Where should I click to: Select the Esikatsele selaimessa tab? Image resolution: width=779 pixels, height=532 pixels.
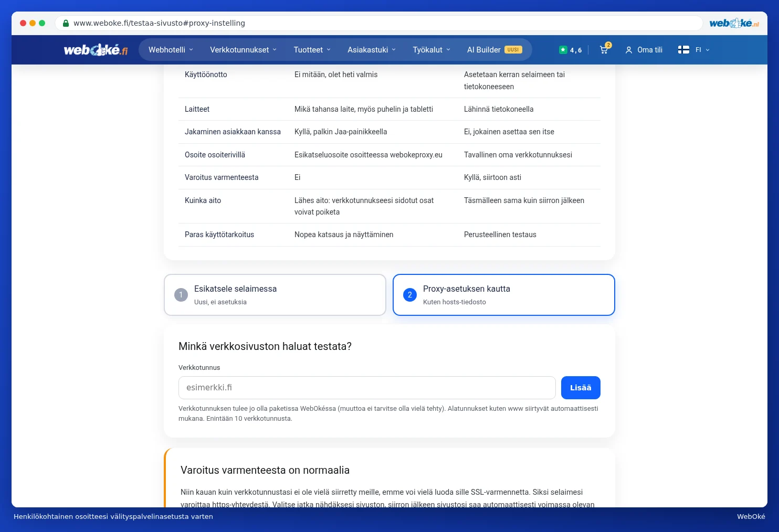coord(275,295)
